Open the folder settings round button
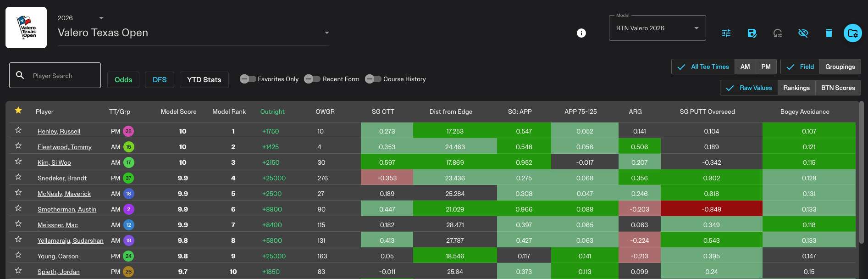Viewport: 868px width, 279px height. pyautogui.click(x=853, y=33)
